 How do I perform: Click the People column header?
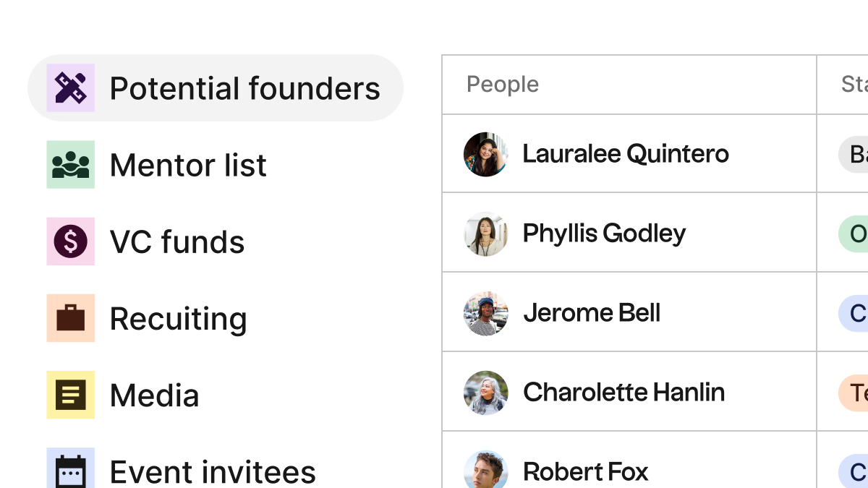(503, 85)
